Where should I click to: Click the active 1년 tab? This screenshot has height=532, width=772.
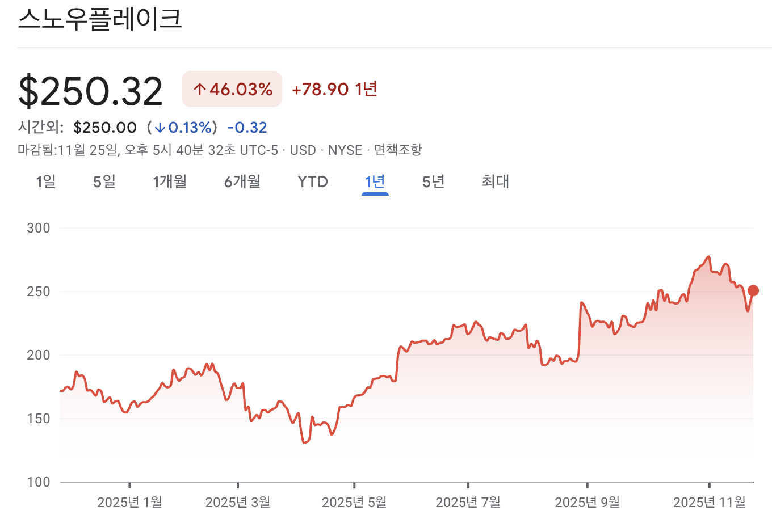(x=374, y=181)
